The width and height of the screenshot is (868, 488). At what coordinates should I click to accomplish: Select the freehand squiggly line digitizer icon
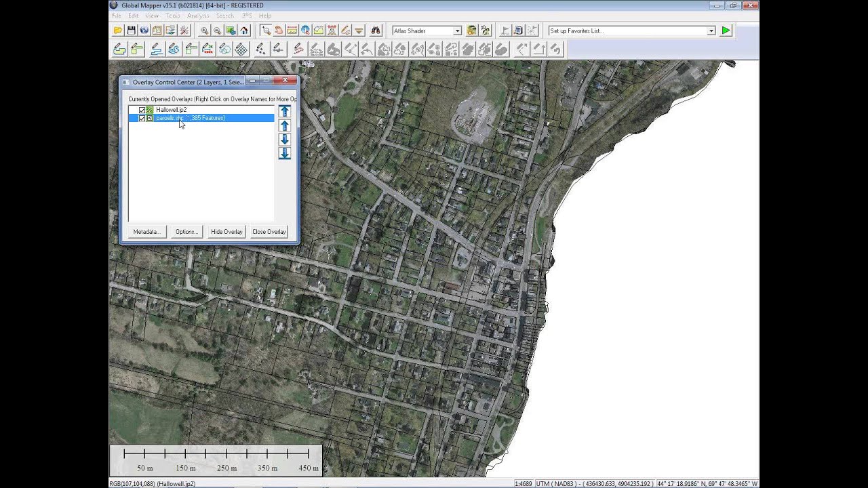pyautogui.click(x=174, y=49)
